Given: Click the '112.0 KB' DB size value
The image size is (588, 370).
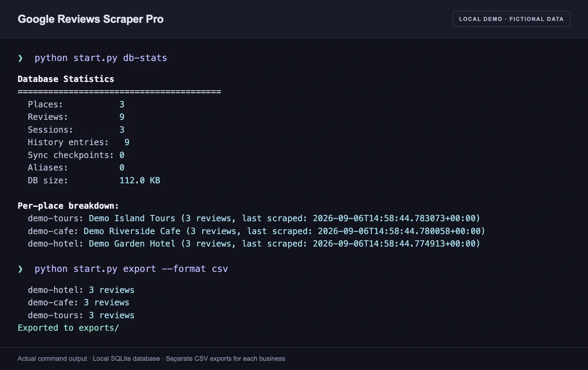Looking at the screenshot, I should tap(140, 180).
